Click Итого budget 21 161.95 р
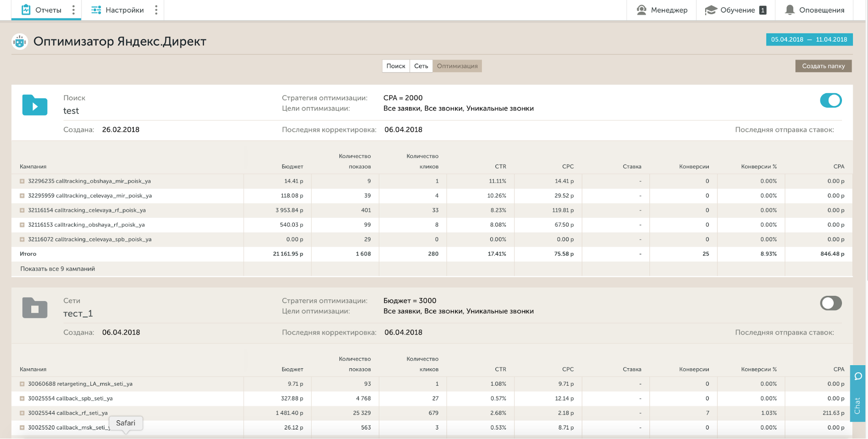 coord(288,254)
